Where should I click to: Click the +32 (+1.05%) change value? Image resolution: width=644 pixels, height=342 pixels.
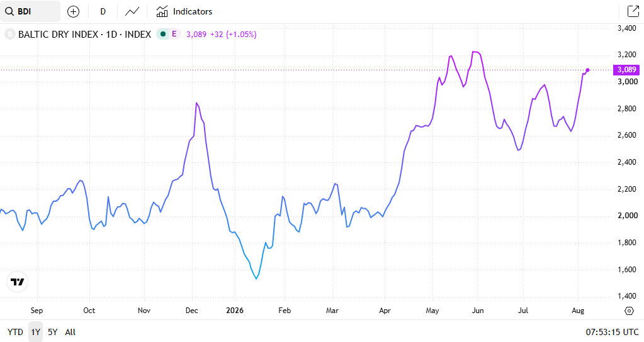(234, 35)
